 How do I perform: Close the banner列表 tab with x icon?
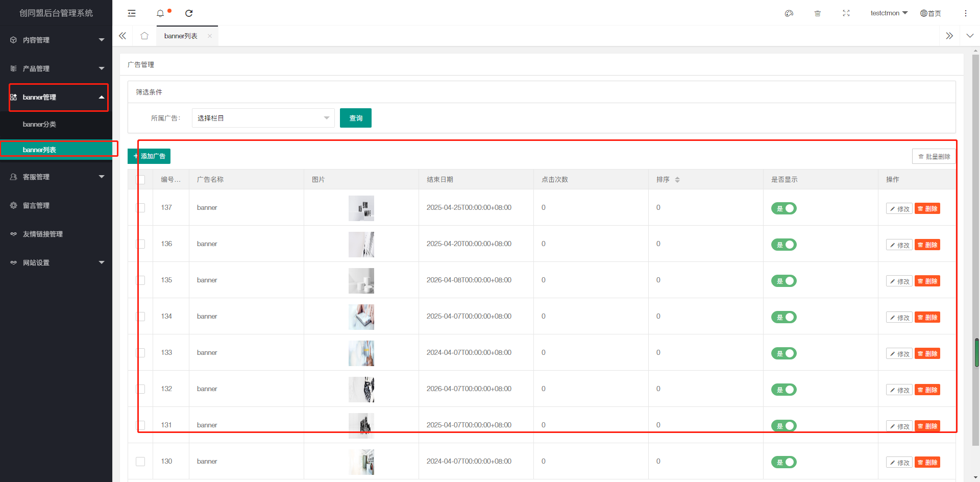(x=210, y=36)
